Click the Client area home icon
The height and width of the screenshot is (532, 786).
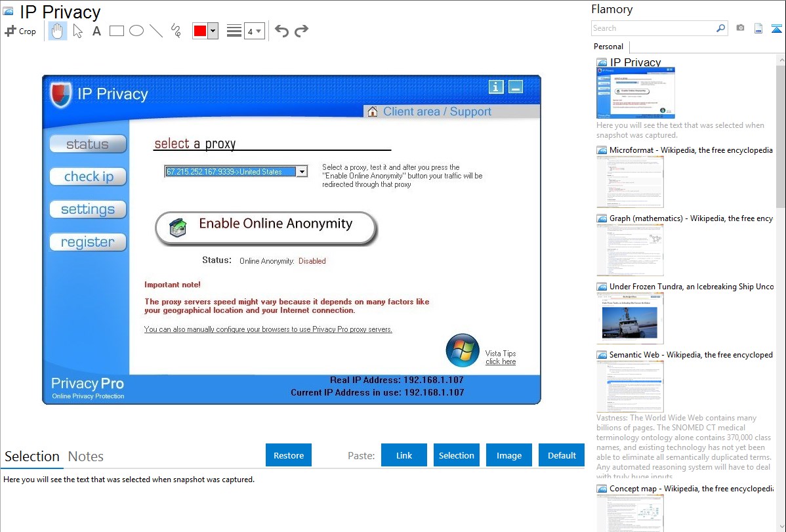pos(373,112)
